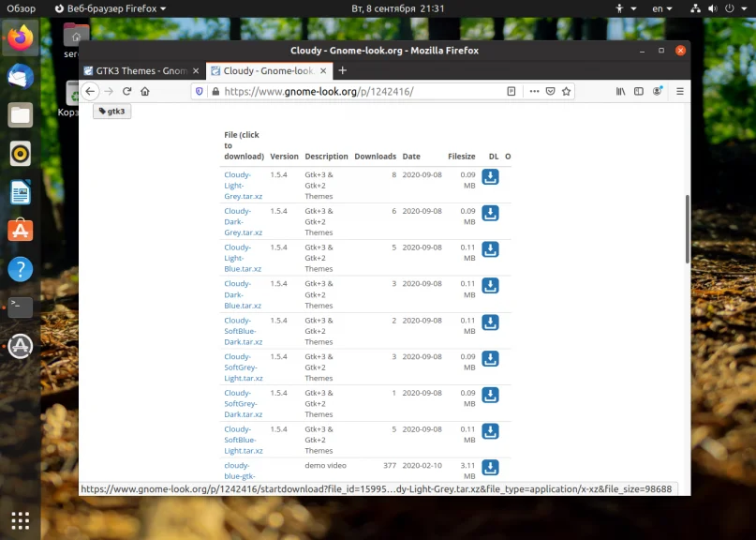Click download icon for Cloudy-Dark-Grey.tar.xz

490,213
